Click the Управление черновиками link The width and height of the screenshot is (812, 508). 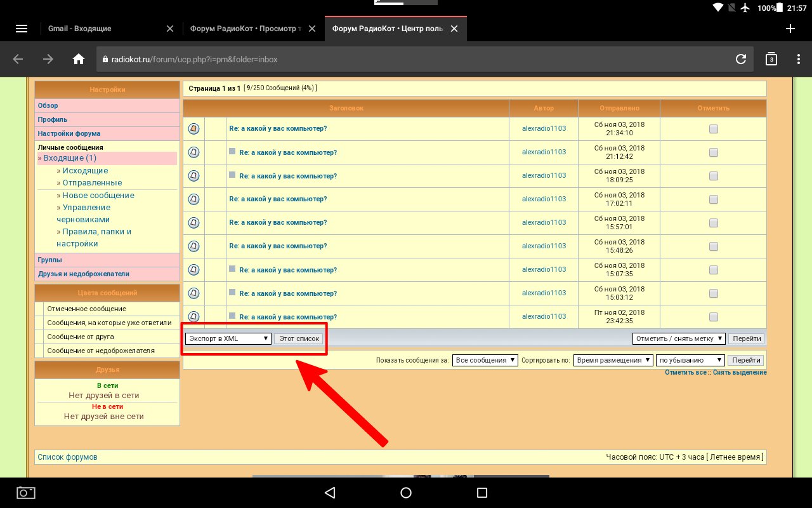click(x=83, y=213)
